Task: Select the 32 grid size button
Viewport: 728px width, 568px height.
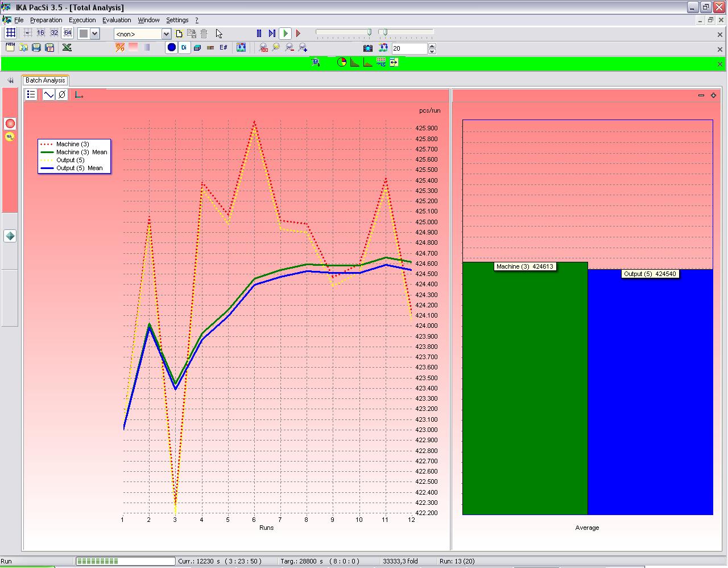Action: pos(54,33)
